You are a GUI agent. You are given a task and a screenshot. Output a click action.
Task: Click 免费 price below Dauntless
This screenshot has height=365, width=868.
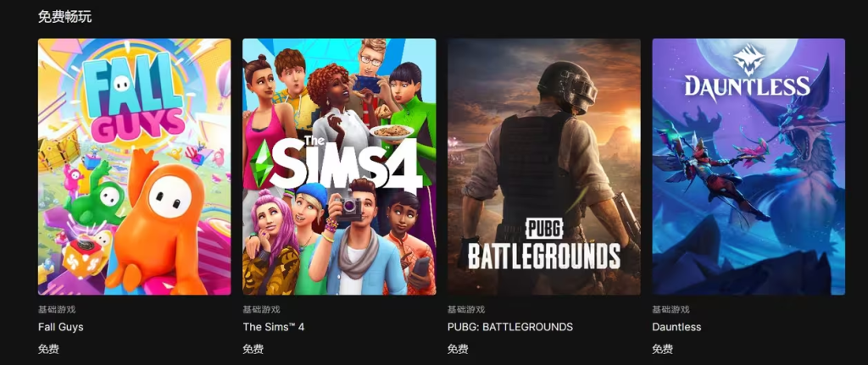coord(663,349)
